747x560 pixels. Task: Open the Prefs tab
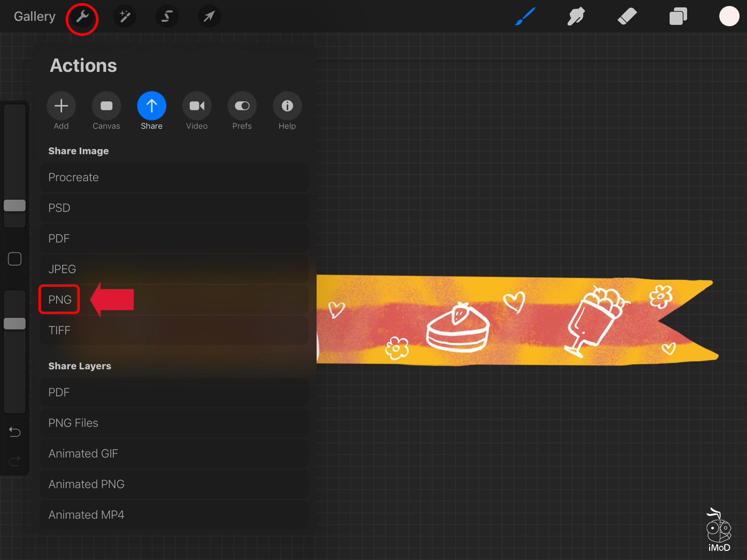point(241,106)
